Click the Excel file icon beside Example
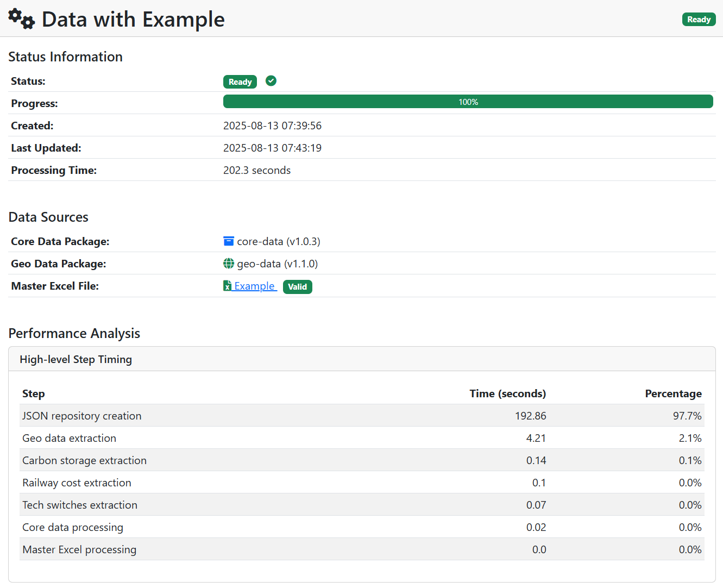723x588 pixels. [x=228, y=286]
